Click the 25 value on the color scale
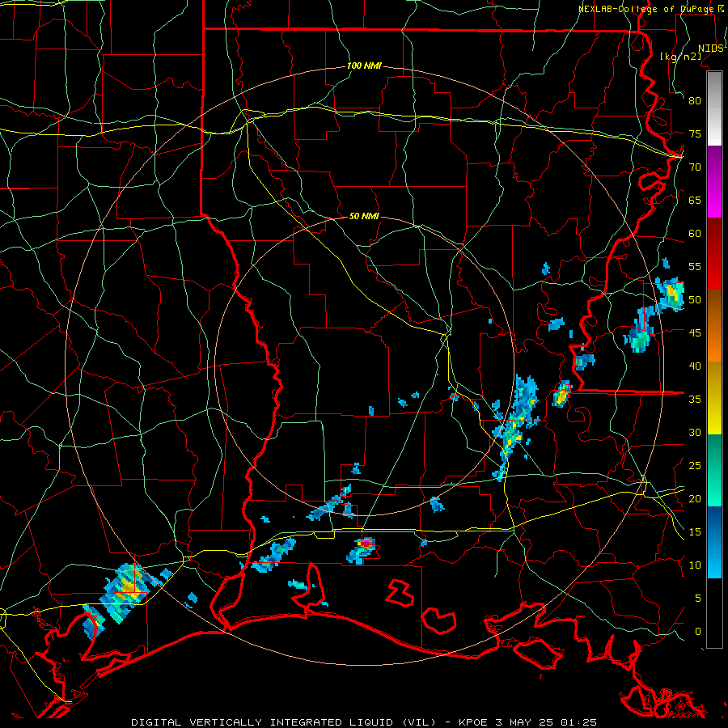 click(695, 466)
